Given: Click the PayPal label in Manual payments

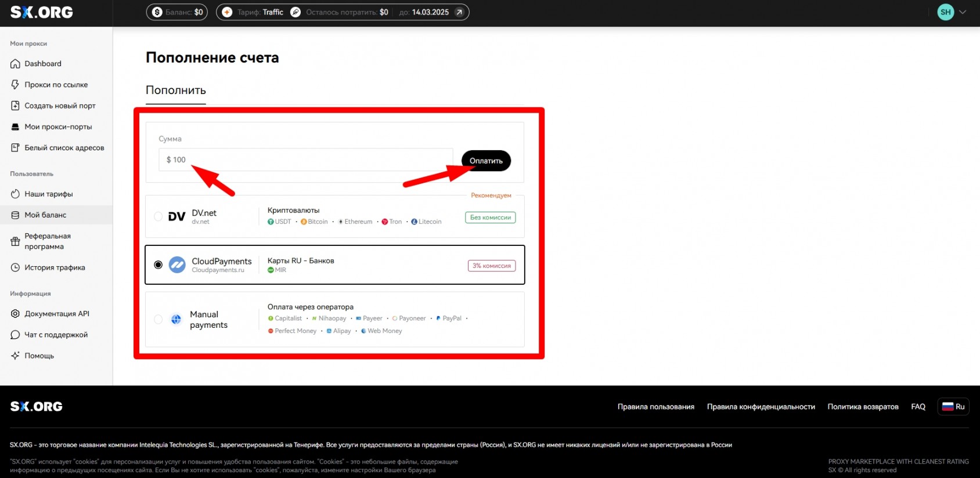Looking at the screenshot, I should tap(452, 318).
